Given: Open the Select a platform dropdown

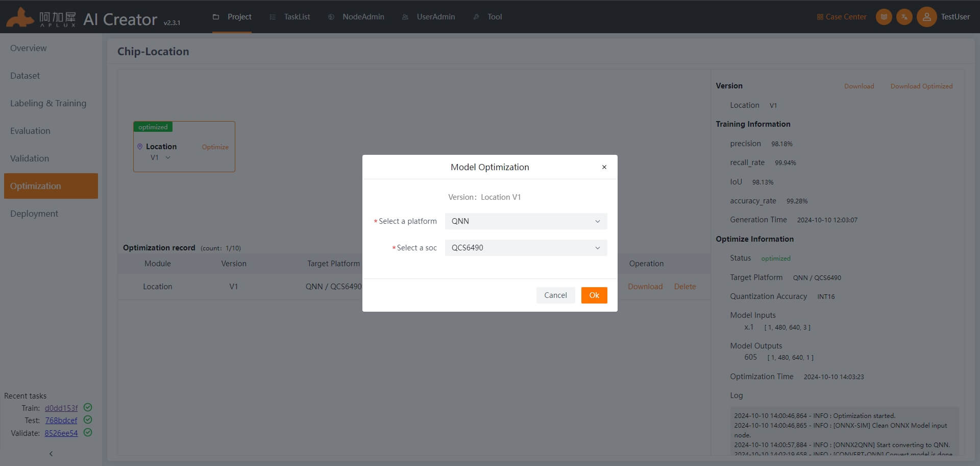Looking at the screenshot, I should click(526, 221).
